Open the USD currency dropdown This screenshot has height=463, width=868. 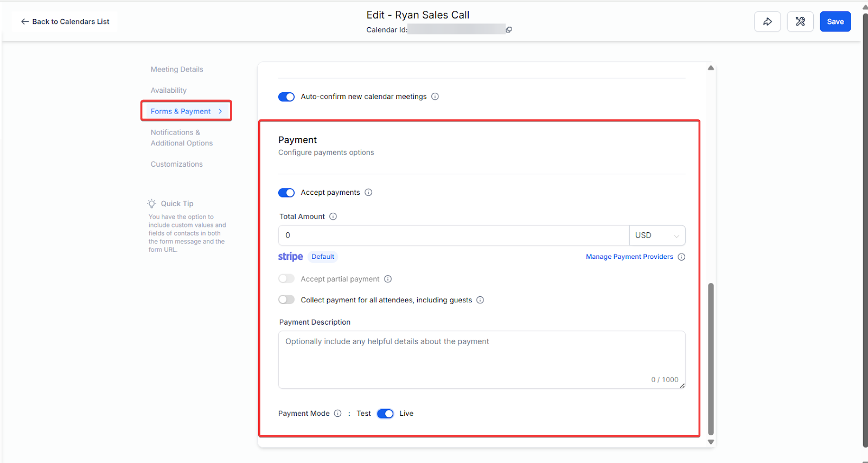coord(657,235)
